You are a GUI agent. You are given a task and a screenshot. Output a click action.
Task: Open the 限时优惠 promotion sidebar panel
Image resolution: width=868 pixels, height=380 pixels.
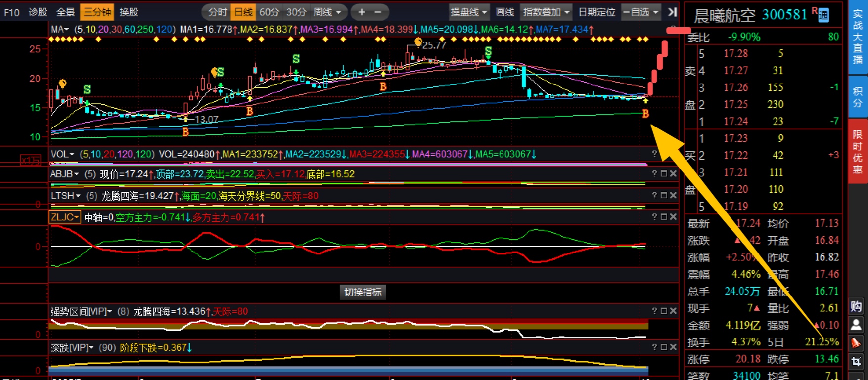coord(858,151)
